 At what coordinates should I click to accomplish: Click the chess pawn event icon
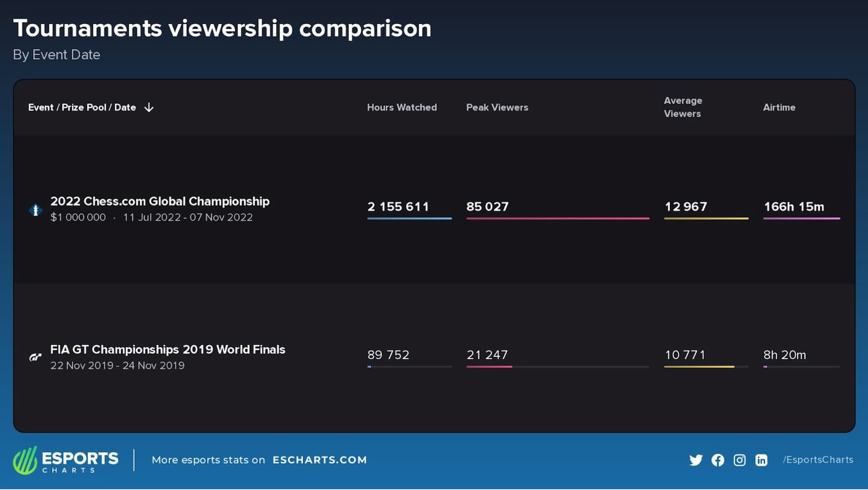[x=35, y=210]
